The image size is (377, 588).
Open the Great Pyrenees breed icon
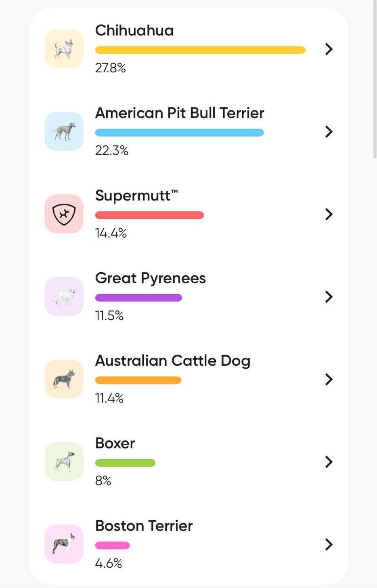(64, 297)
